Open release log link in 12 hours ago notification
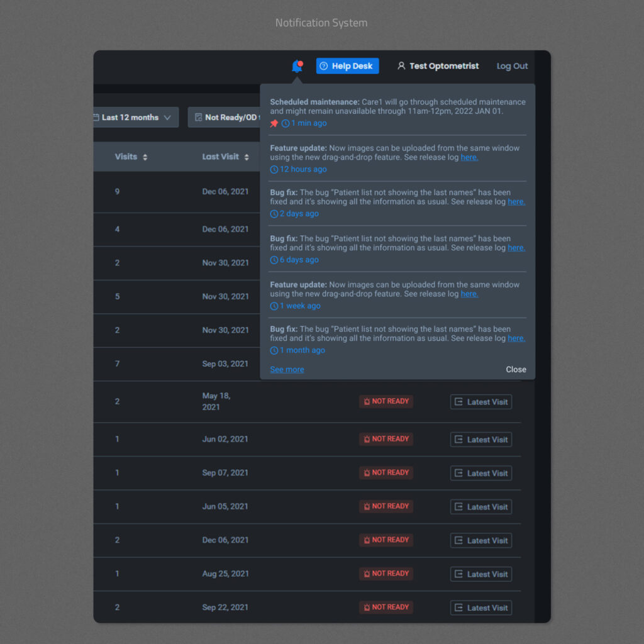Image resolution: width=644 pixels, height=644 pixels. pyautogui.click(x=469, y=157)
